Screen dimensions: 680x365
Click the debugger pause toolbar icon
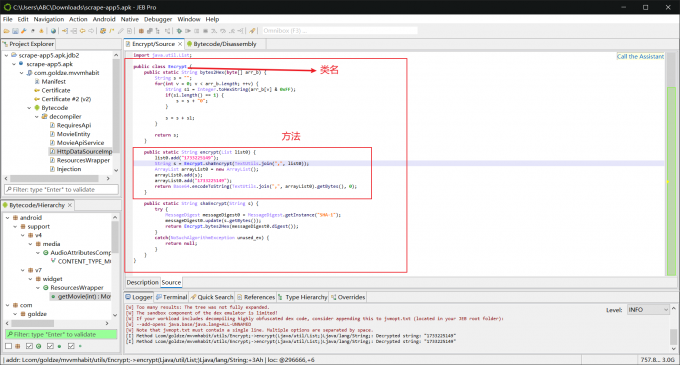tap(196, 31)
